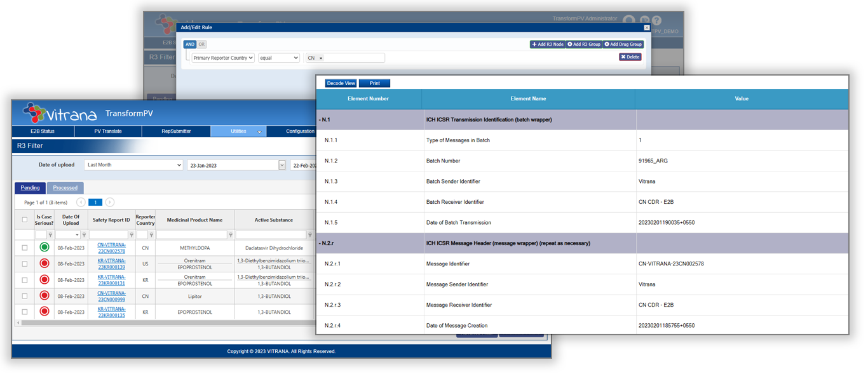Click filter icon under Safety Report ID

tap(130, 235)
